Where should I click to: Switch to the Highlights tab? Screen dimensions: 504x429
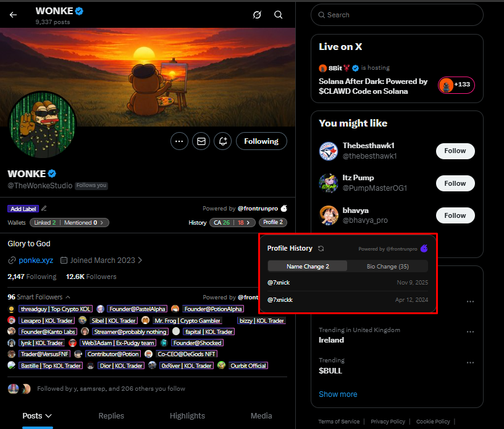click(187, 416)
